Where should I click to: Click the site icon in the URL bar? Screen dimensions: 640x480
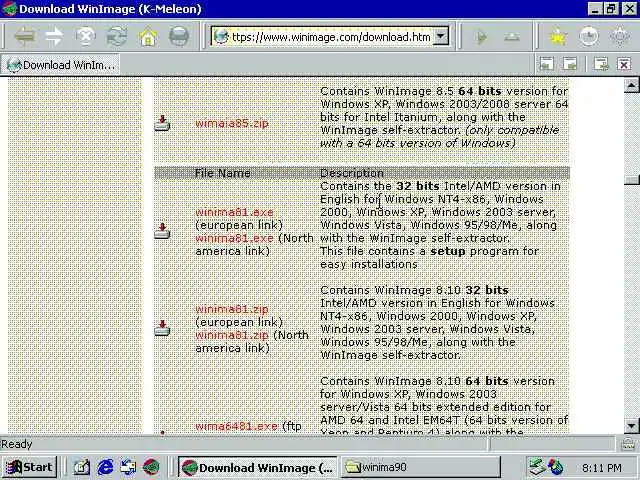click(x=221, y=37)
